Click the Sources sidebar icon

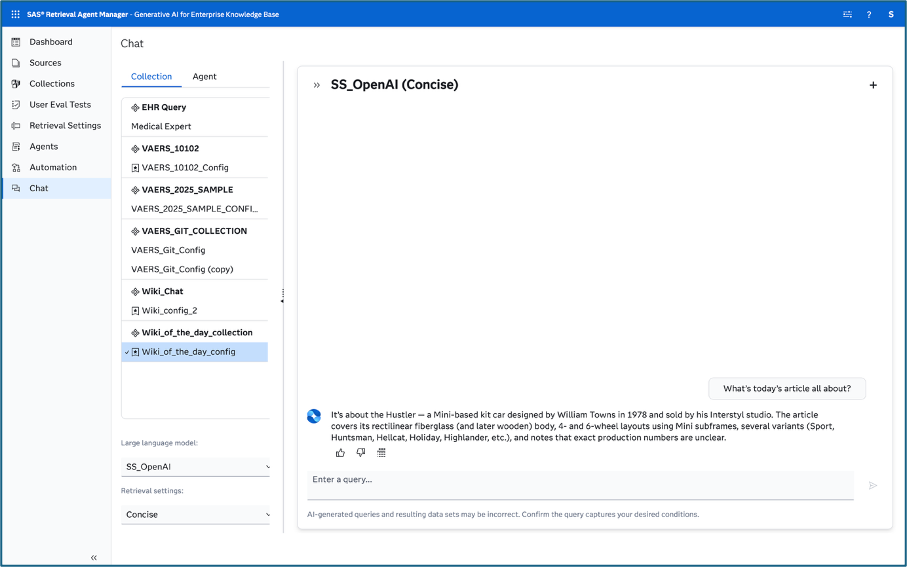tap(16, 63)
